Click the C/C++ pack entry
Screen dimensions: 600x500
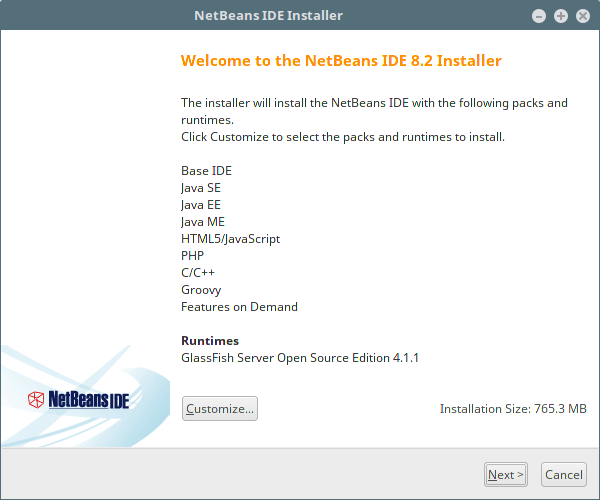click(198, 272)
